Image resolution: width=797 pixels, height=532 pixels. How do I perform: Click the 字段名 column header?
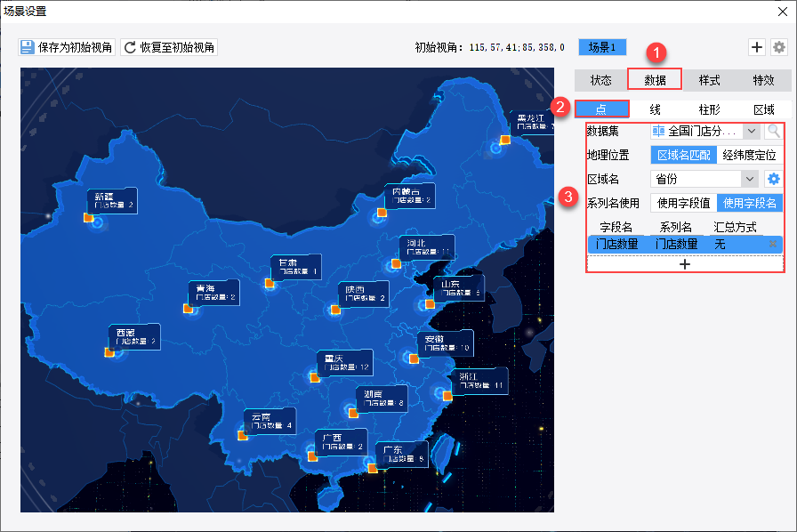(616, 227)
